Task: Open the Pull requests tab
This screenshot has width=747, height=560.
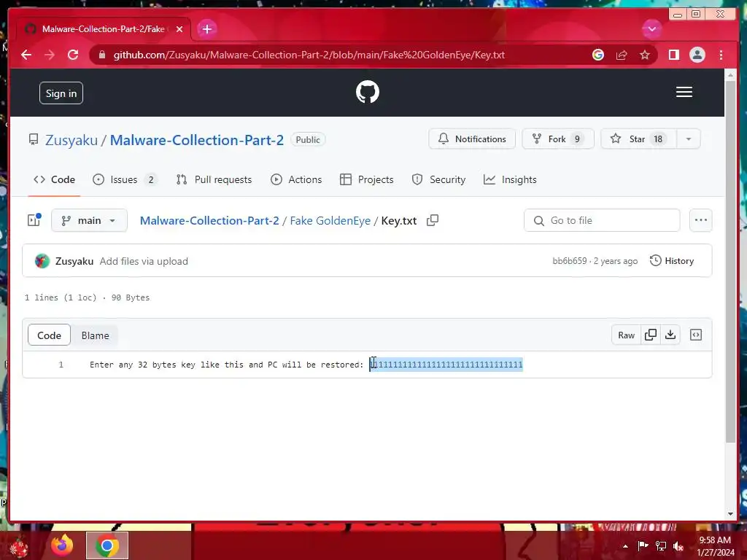Action: click(214, 179)
